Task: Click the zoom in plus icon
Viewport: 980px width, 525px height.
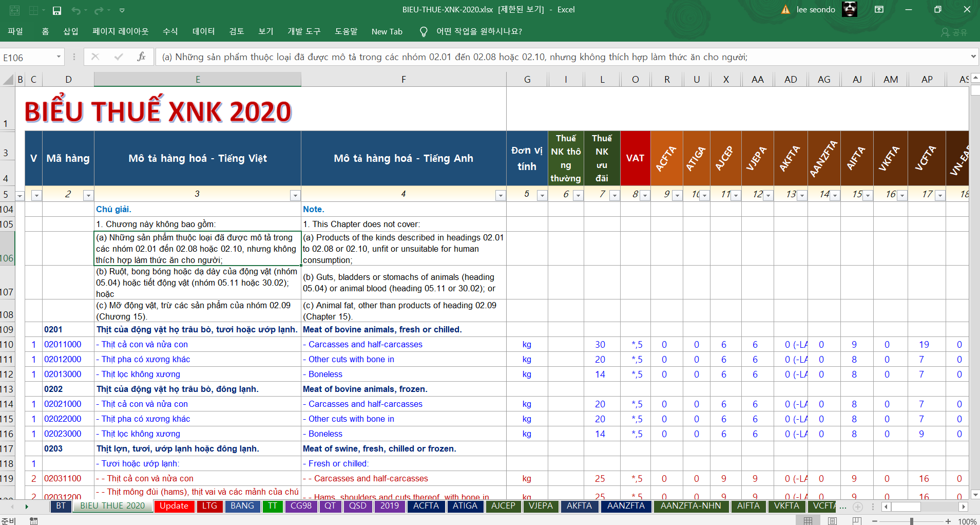Action: [x=948, y=521]
